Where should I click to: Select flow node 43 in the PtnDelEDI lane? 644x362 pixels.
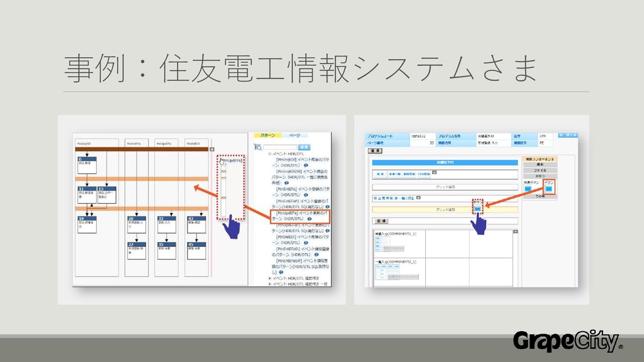click(196, 225)
